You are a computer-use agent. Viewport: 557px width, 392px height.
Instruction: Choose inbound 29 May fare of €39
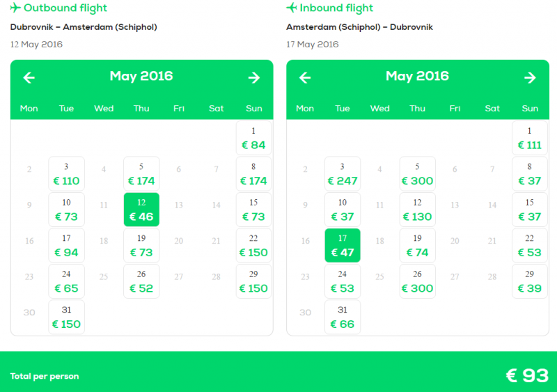530,281
